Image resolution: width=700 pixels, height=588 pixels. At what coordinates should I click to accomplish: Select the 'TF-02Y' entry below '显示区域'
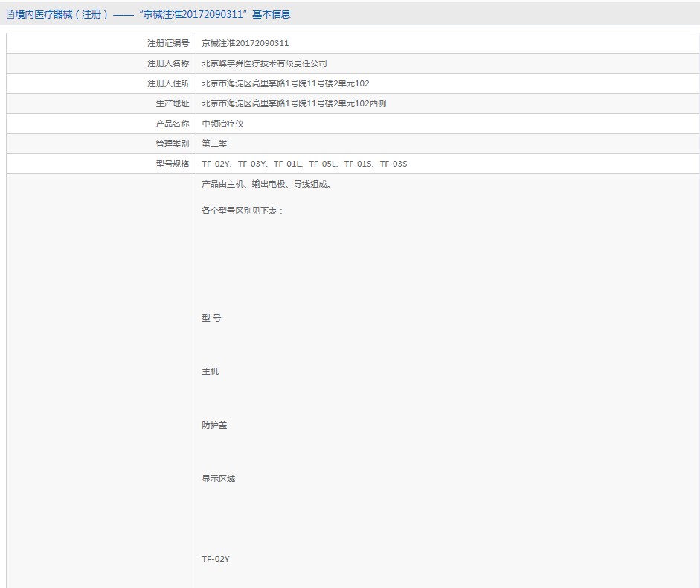216,559
